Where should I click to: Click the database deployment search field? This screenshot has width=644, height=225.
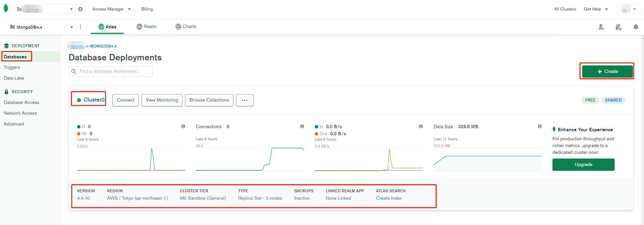click(x=111, y=72)
